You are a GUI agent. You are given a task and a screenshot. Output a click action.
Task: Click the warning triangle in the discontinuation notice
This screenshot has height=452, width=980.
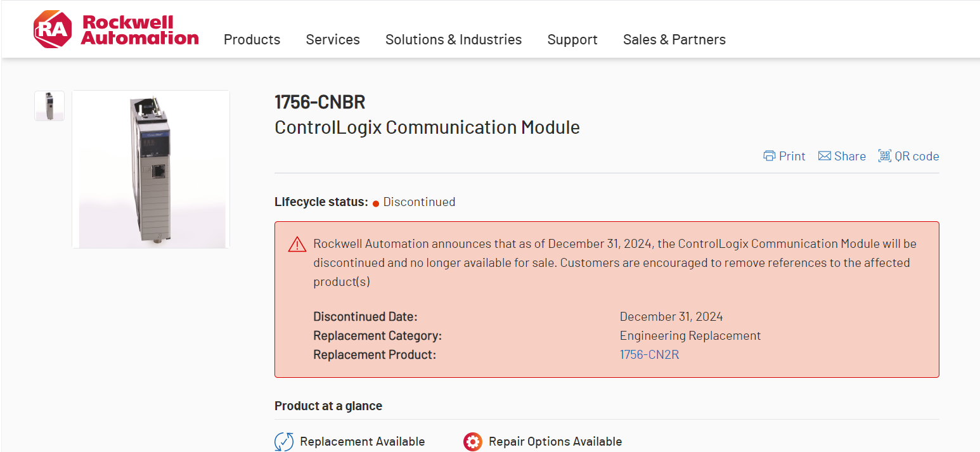click(297, 245)
